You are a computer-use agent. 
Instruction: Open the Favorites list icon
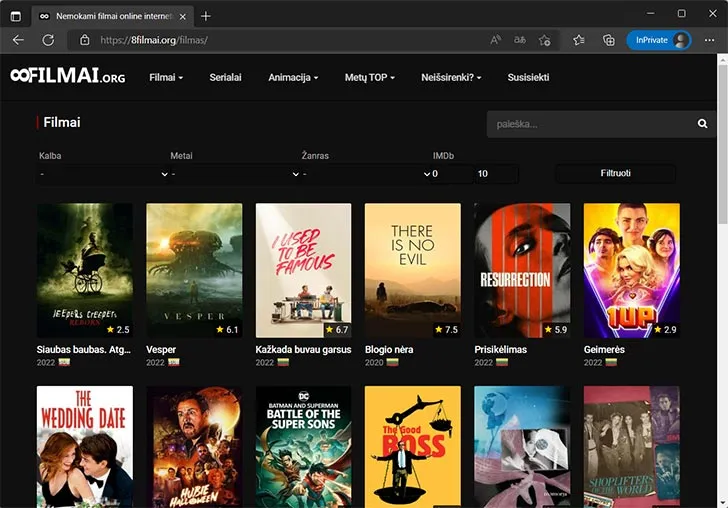click(578, 40)
